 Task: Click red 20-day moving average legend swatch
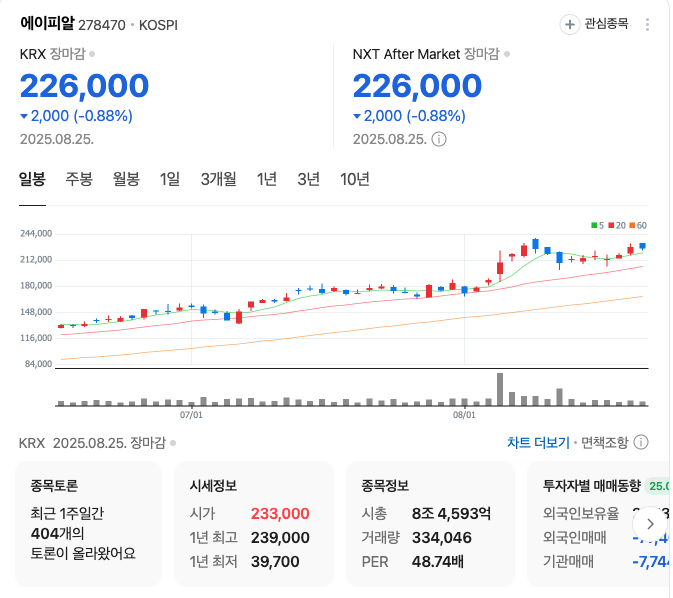[x=611, y=225]
